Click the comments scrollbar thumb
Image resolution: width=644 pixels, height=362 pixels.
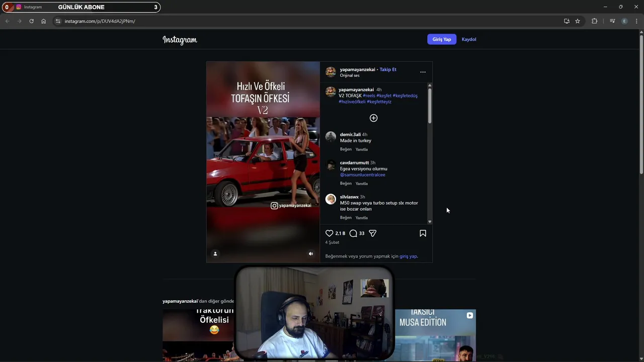click(x=430, y=106)
